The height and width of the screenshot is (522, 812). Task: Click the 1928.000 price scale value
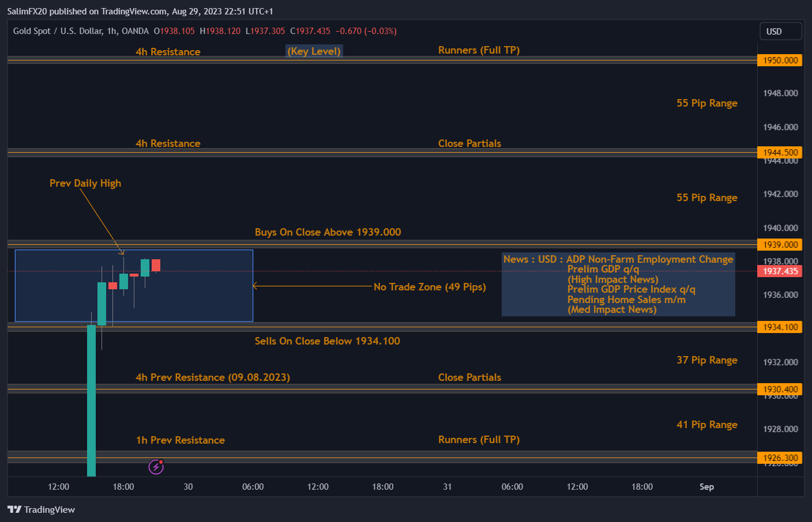point(780,429)
